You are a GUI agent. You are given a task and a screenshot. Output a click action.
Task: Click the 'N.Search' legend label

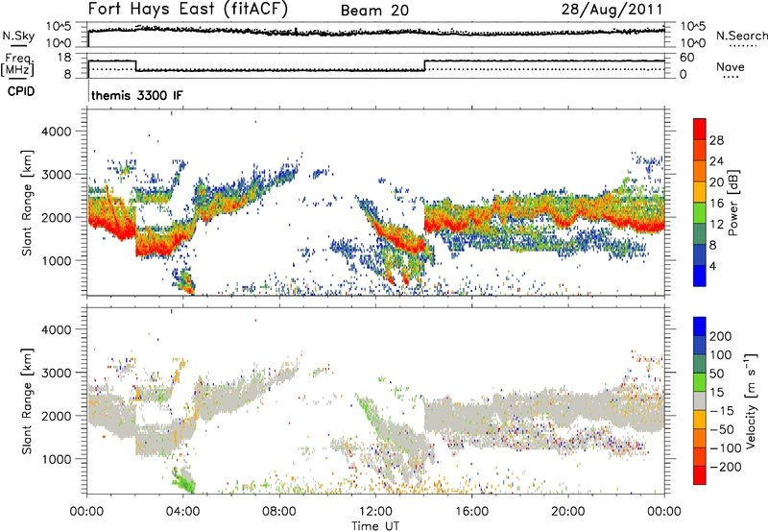tap(741, 36)
